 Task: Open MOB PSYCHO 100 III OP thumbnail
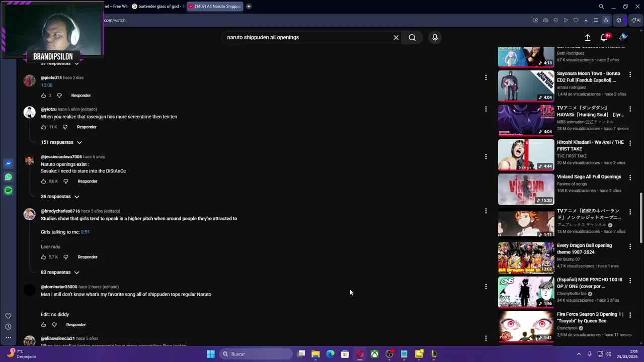tap(526, 292)
